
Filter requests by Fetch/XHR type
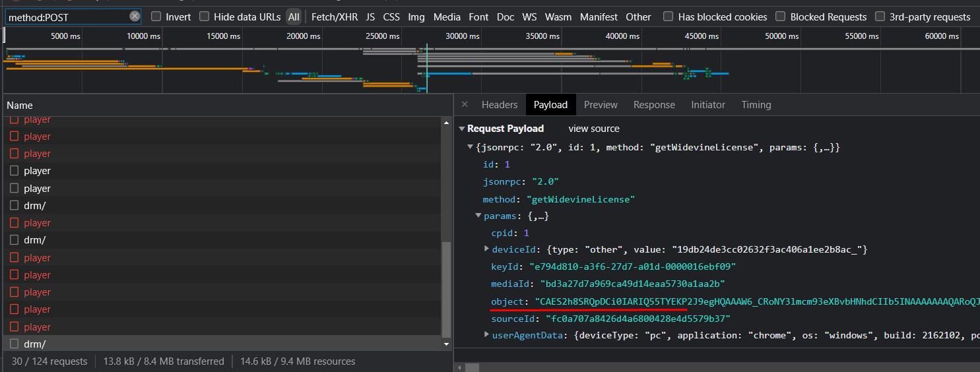tap(335, 17)
